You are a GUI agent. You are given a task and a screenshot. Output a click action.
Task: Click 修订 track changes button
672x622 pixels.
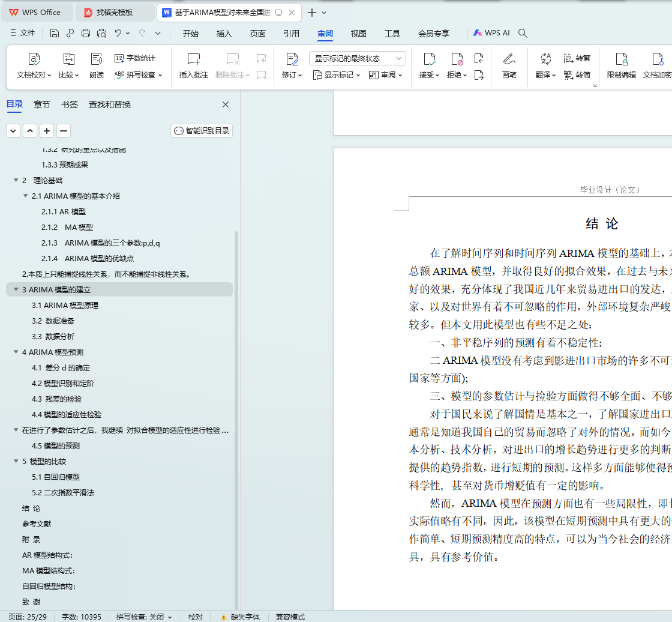[292, 65]
